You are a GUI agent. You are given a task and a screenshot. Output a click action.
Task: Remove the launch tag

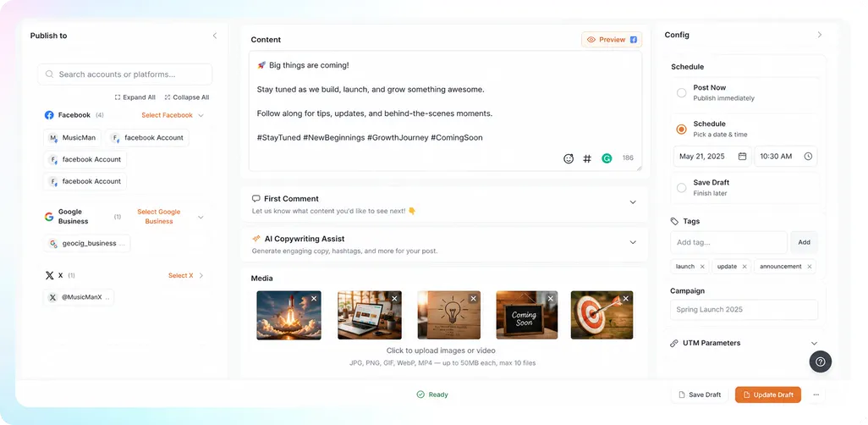click(x=702, y=267)
